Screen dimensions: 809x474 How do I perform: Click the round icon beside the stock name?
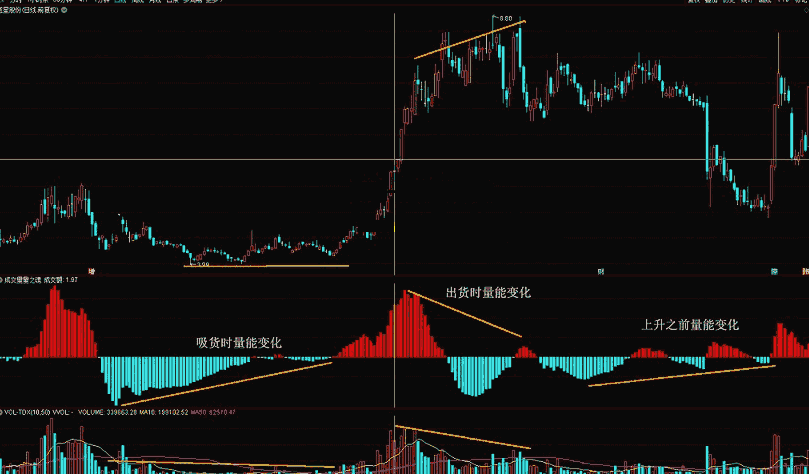pyautogui.click(x=64, y=10)
